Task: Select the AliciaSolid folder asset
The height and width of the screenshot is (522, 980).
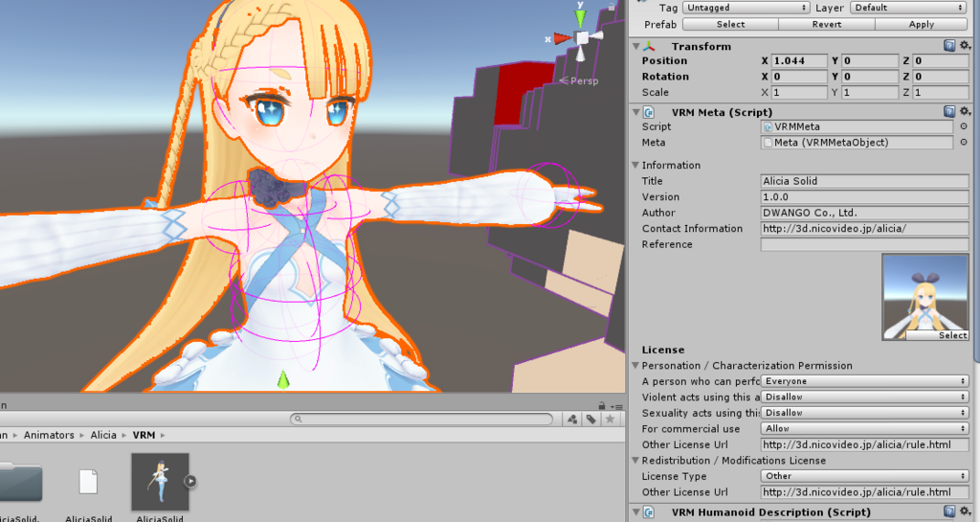Action: (21, 483)
